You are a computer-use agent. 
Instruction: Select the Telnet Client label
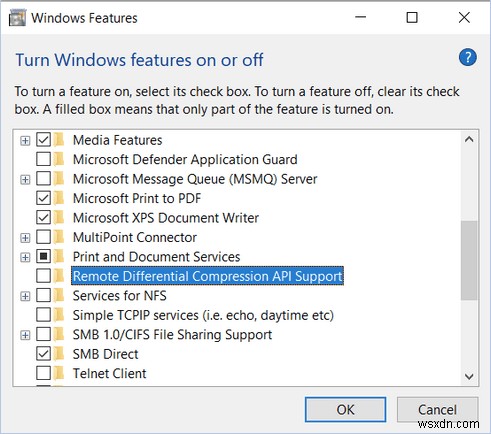109,373
